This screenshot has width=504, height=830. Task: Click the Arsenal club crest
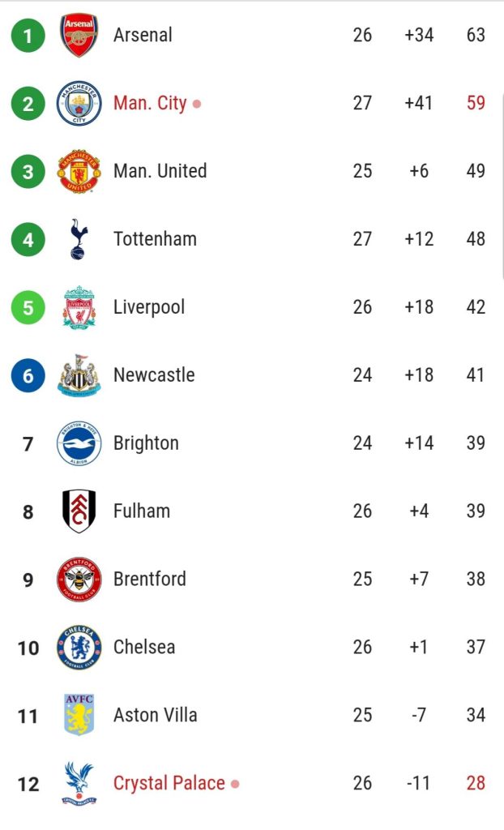click(77, 34)
